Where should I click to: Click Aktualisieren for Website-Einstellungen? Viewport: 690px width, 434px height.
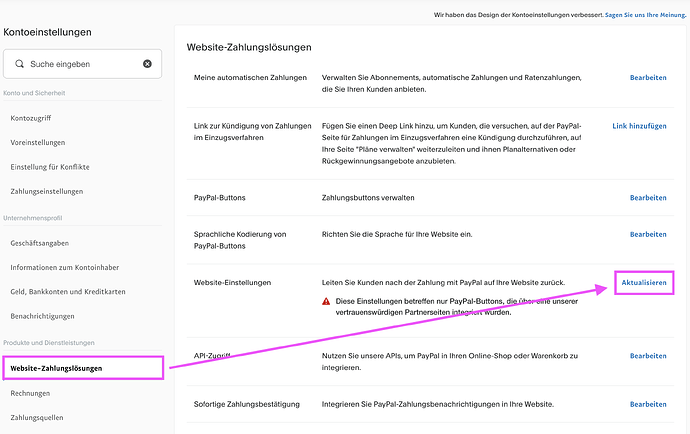click(644, 283)
